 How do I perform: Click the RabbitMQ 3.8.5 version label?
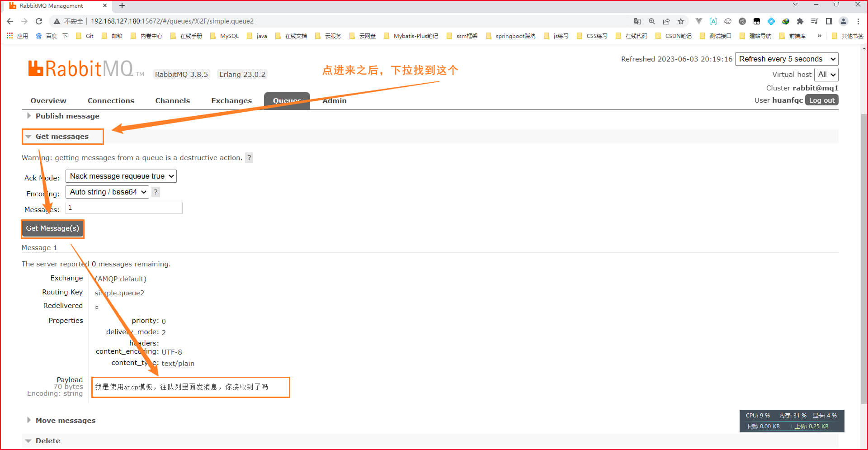pos(181,75)
